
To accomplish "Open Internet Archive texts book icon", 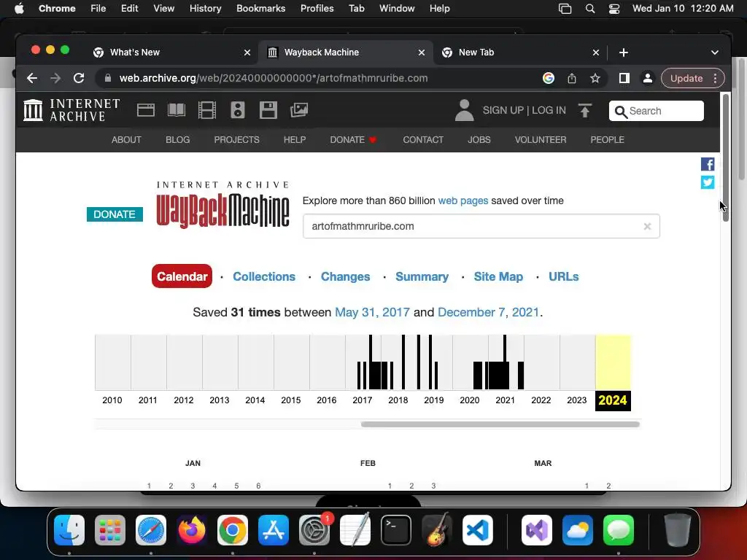I will point(177,111).
